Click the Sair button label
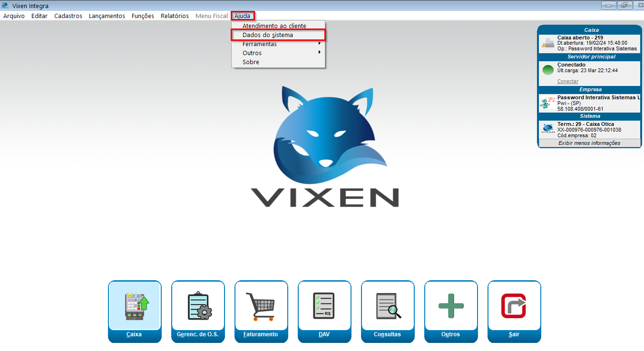This screenshot has height=351, width=644. (x=514, y=334)
